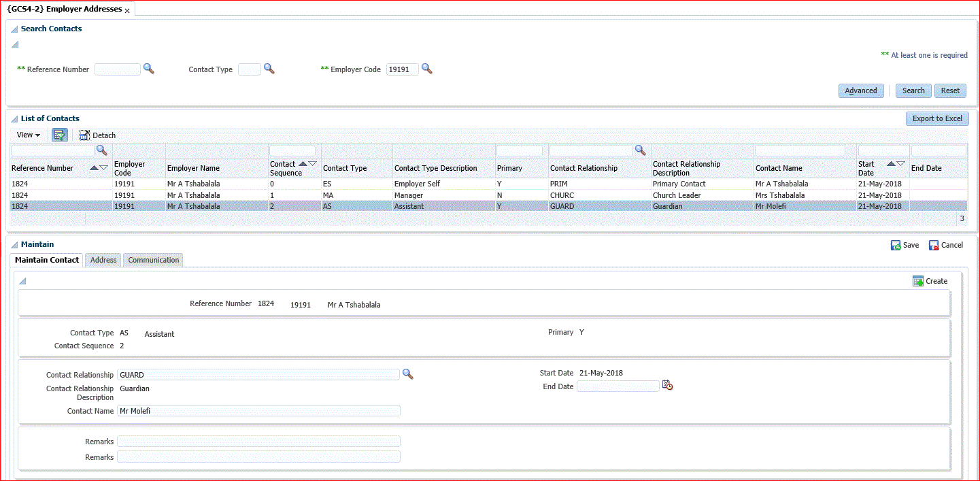Click the Contact Name input field
Screen dimensions: 980x481
(x=258, y=411)
